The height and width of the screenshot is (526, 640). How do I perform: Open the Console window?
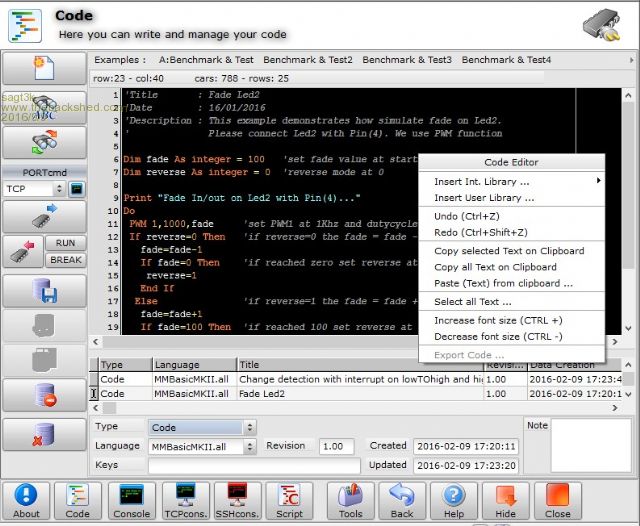pyautogui.click(x=131, y=499)
